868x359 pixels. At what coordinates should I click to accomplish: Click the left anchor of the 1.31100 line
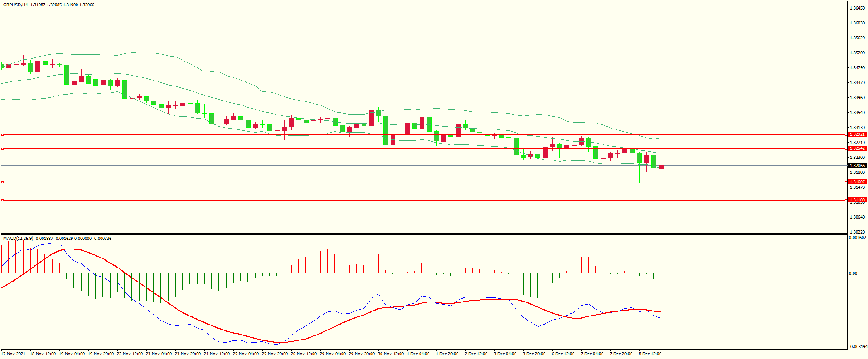tap(2, 200)
